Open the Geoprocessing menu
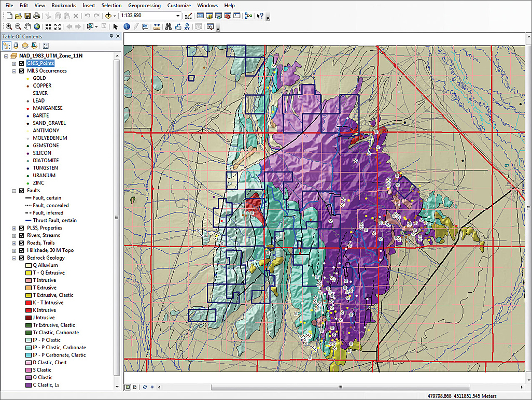 144,5
